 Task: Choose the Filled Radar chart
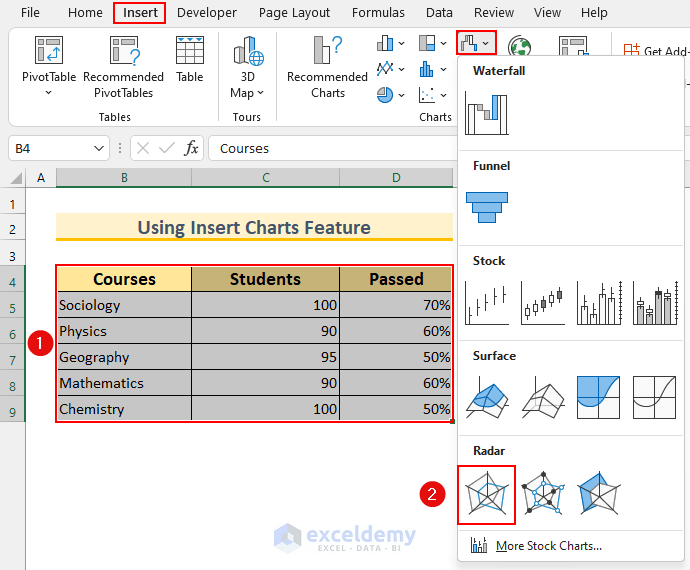point(599,493)
